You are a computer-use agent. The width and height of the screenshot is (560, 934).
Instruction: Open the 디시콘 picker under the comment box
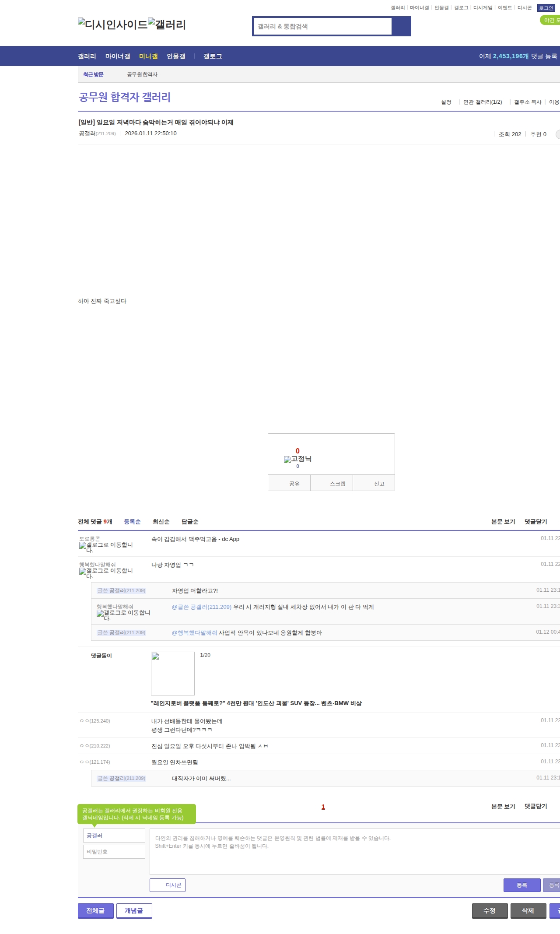[168, 885]
